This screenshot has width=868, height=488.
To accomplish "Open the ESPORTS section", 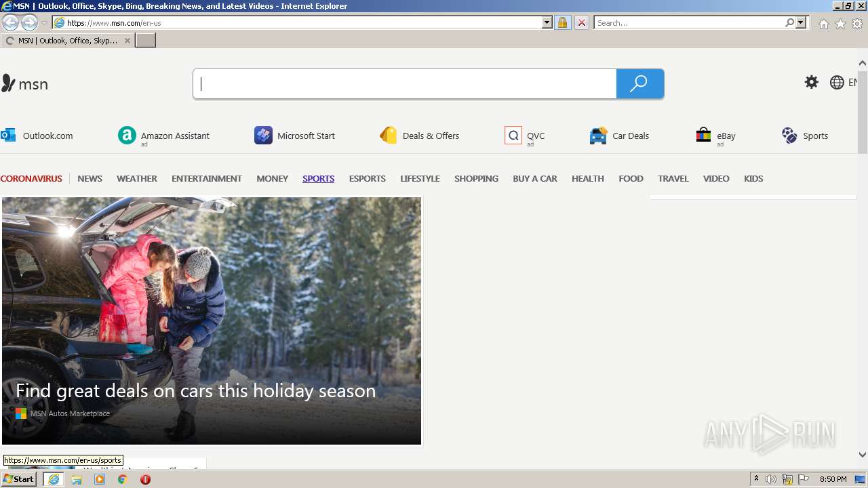I will click(367, 178).
